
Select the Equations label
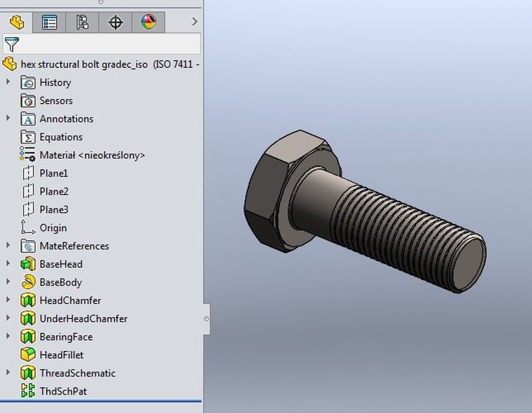tap(61, 137)
